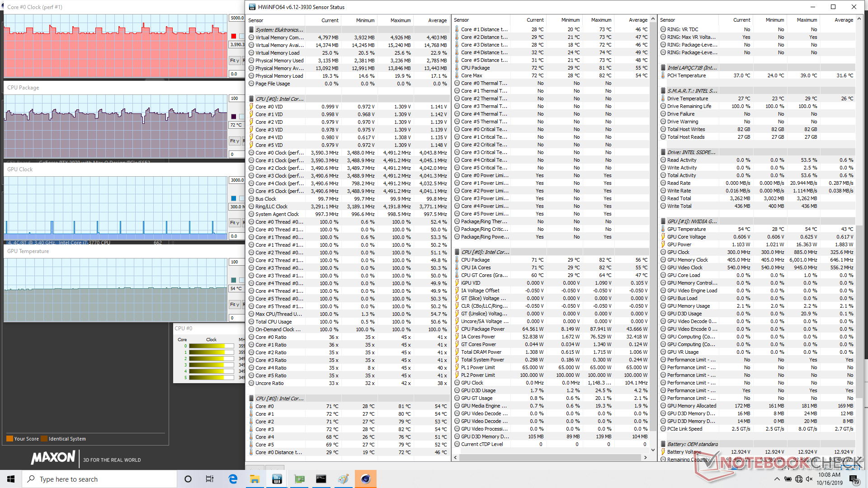Screen dimensions: 868x488
Task: Click the GPU [#1]: NVIDIA group icon
Action: [663, 221]
